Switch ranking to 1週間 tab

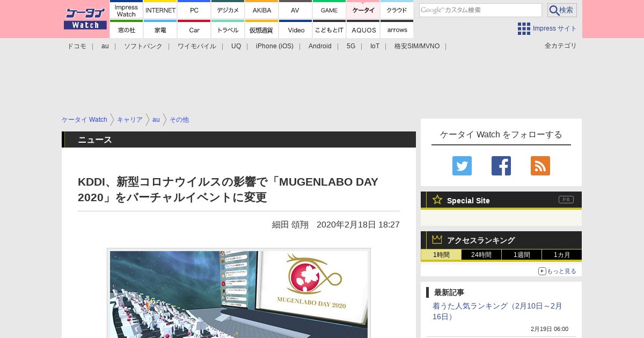(522, 255)
